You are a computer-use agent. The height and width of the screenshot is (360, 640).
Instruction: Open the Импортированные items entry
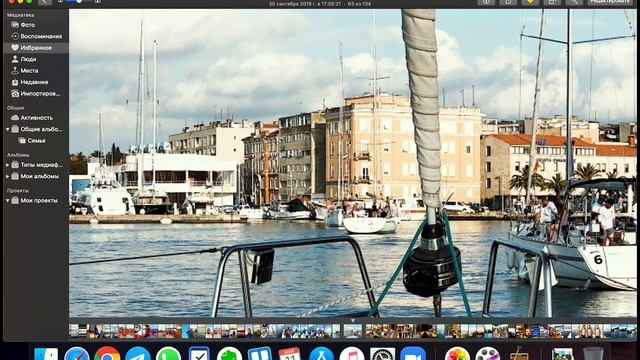pyautogui.click(x=36, y=93)
